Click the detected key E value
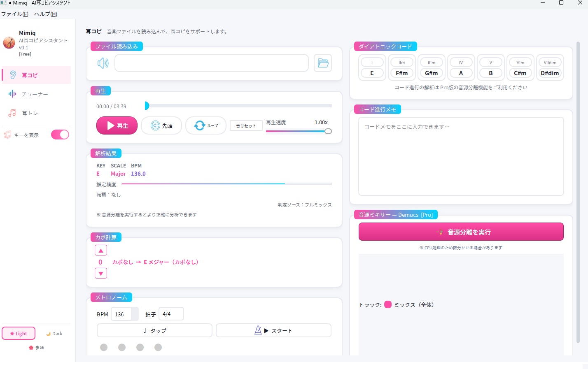 tap(98, 174)
